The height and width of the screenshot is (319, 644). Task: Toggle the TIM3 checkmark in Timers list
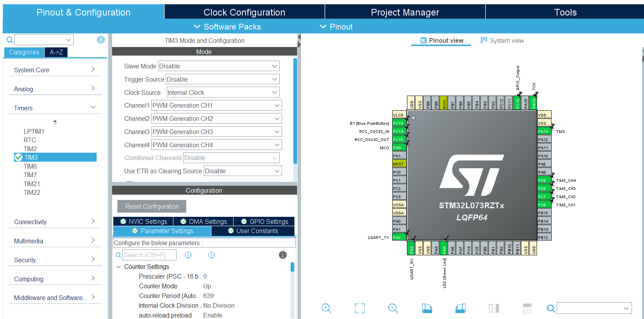[x=18, y=157]
